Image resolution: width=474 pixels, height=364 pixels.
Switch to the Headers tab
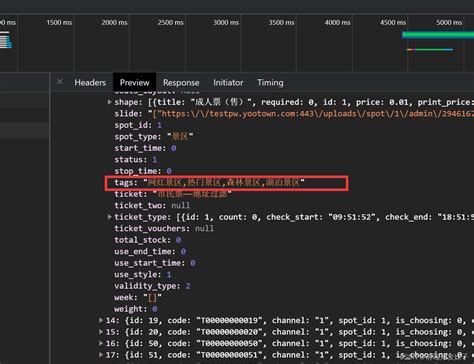(x=90, y=83)
